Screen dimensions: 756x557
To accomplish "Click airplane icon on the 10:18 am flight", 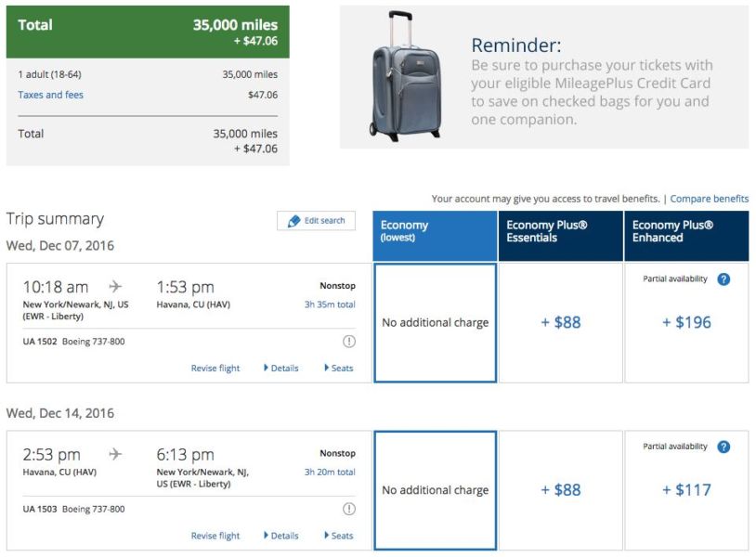I will coord(115,287).
